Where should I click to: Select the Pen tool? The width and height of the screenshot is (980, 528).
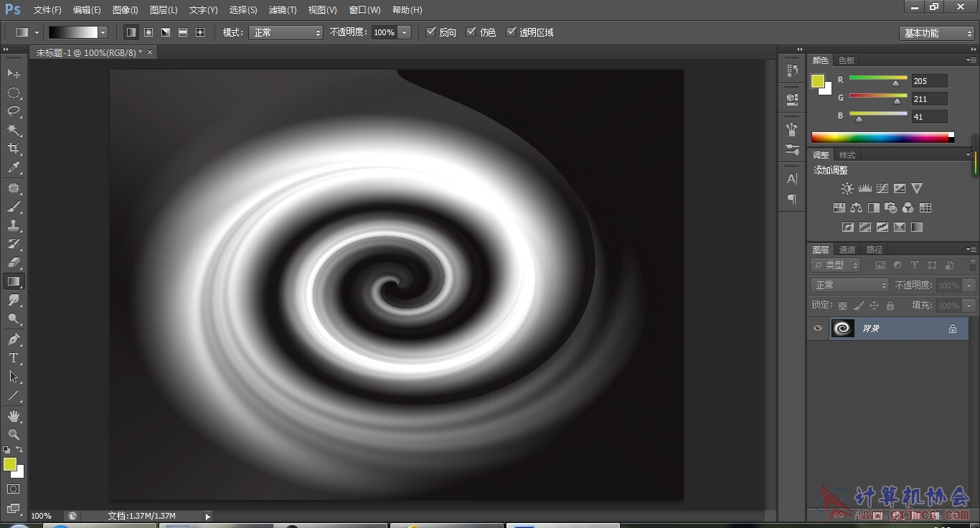coord(14,339)
